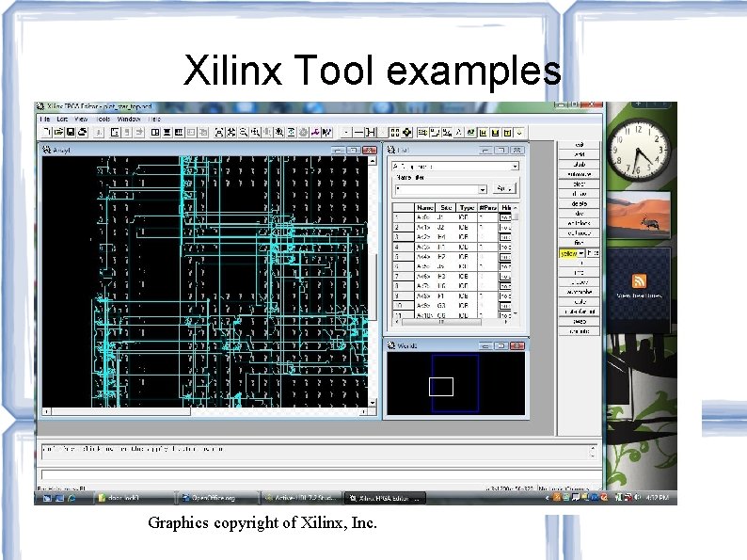This screenshot has height=560, width=747.
Task: Switch to OpenOffice.org in the taskbar
Action: tap(216, 498)
